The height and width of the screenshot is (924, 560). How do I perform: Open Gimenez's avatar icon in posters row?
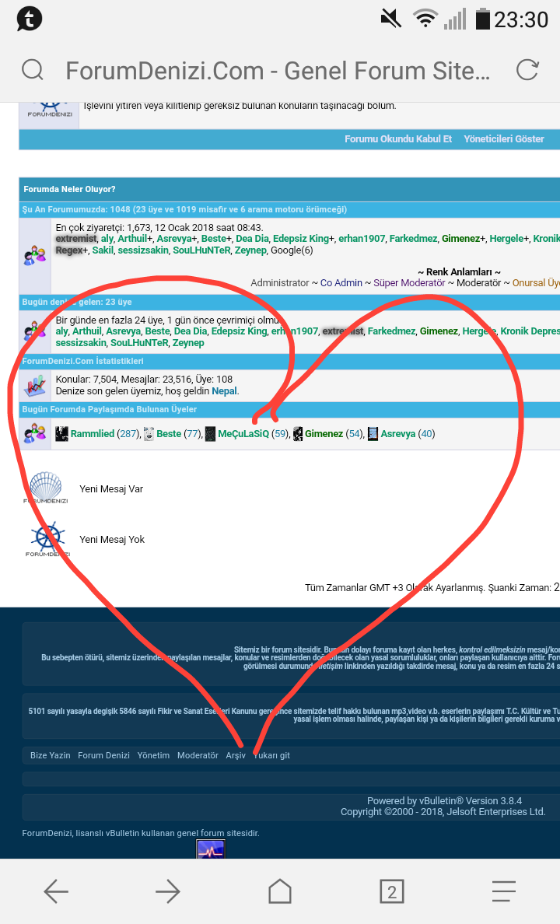point(298,434)
